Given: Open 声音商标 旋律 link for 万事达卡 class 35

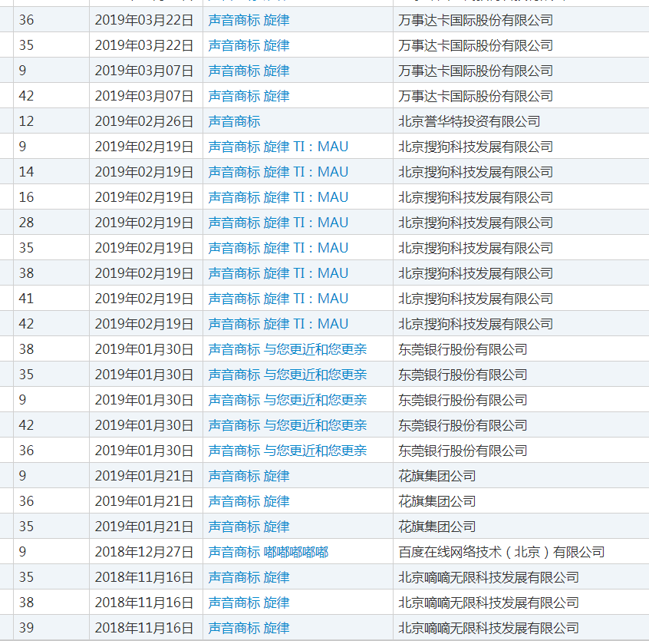Looking at the screenshot, I should [x=249, y=45].
